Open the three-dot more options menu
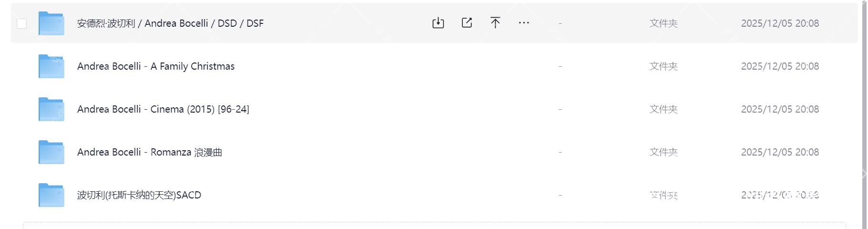Image resolution: width=868 pixels, height=229 pixels. point(524,23)
